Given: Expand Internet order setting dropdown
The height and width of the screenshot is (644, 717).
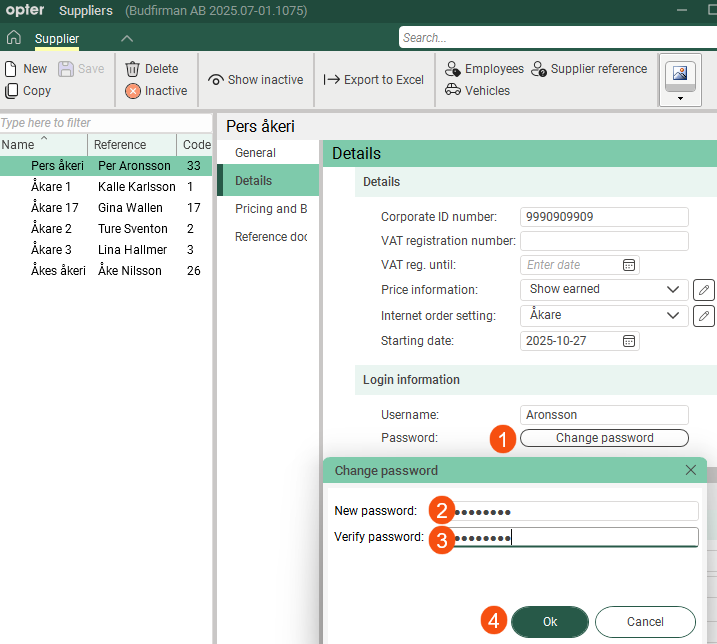Looking at the screenshot, I should (x=671, y=316).
